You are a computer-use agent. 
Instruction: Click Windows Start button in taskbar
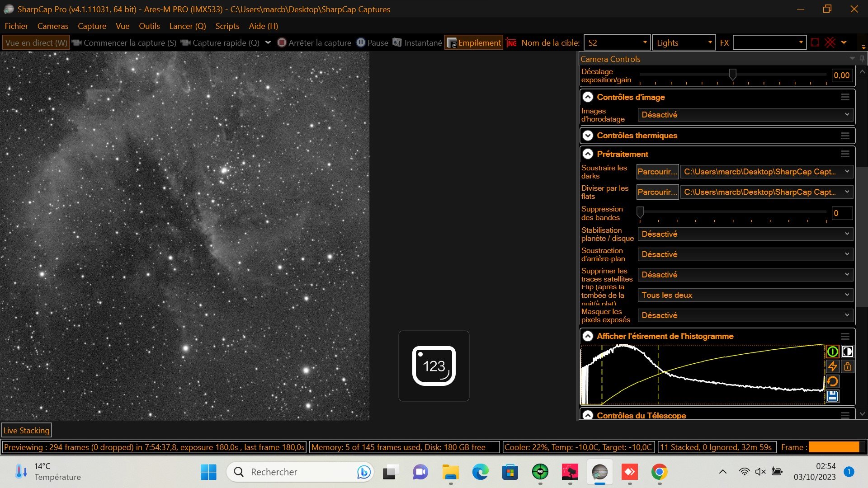pyautogui.click(x=208, y=472)
